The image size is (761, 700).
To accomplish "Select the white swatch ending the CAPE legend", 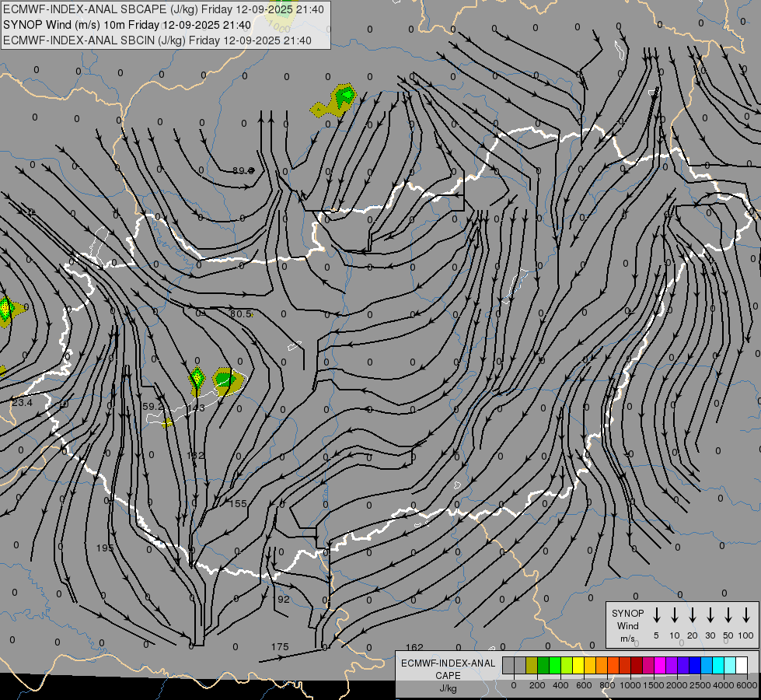I will point(742,666).
